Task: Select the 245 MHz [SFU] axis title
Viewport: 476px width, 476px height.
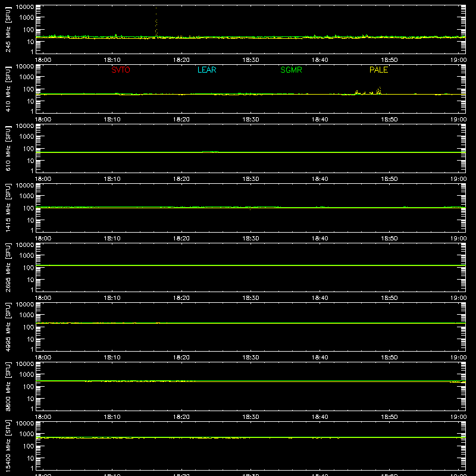Action: coord(8,29)
